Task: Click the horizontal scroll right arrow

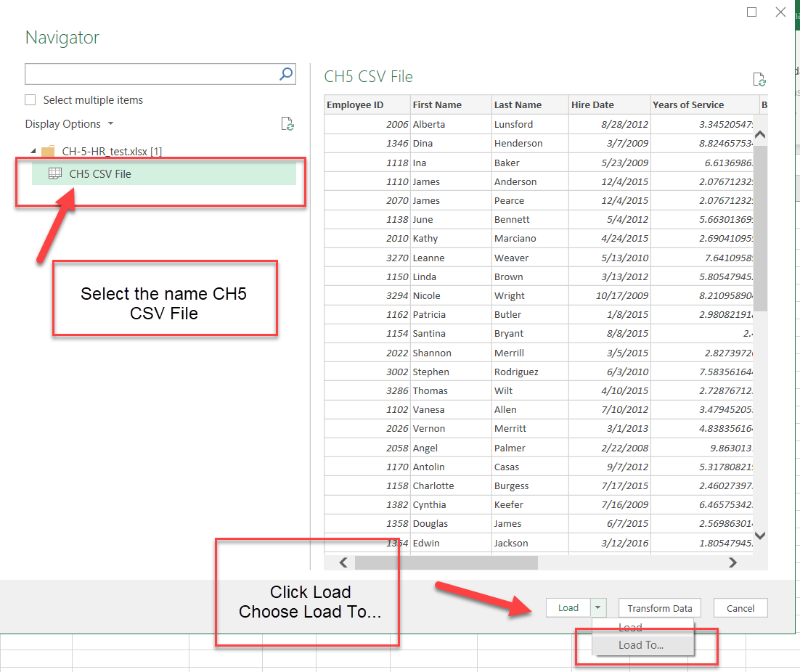Action: click(732, 562)
